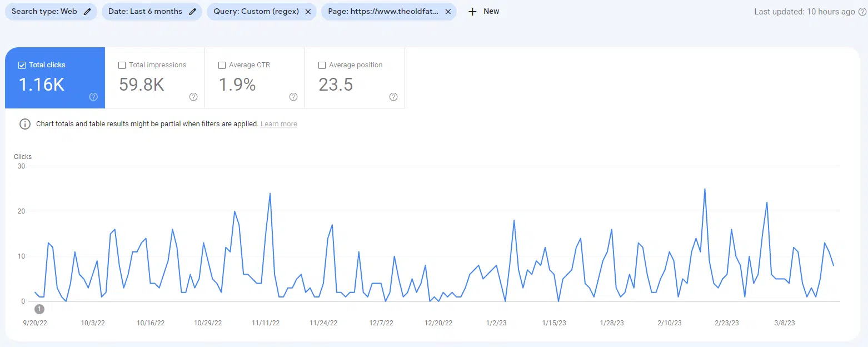
Task: Enable the Average position checkbox
Action: pos(322,65)
